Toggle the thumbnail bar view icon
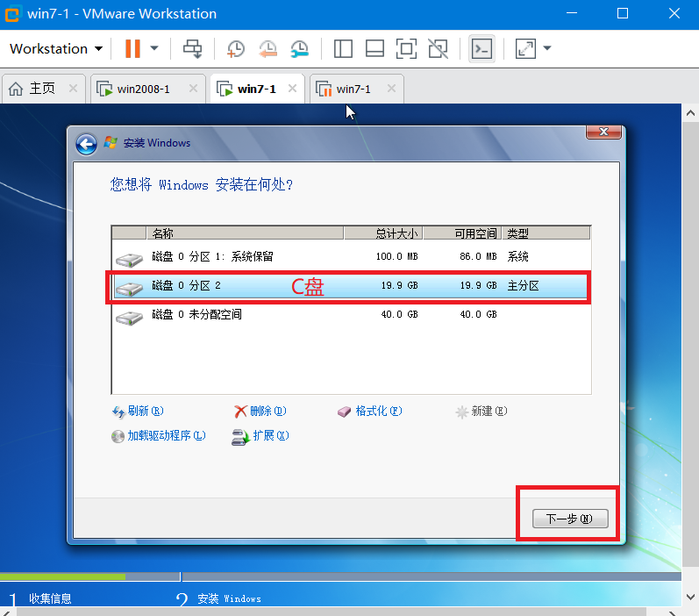 point(374,48)
